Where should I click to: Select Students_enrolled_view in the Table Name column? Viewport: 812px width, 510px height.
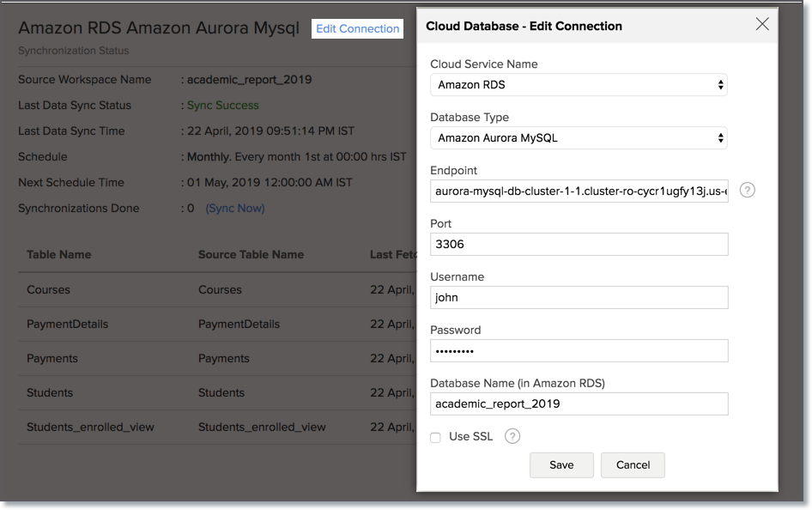pyautogui.click(x=91, y=428)
